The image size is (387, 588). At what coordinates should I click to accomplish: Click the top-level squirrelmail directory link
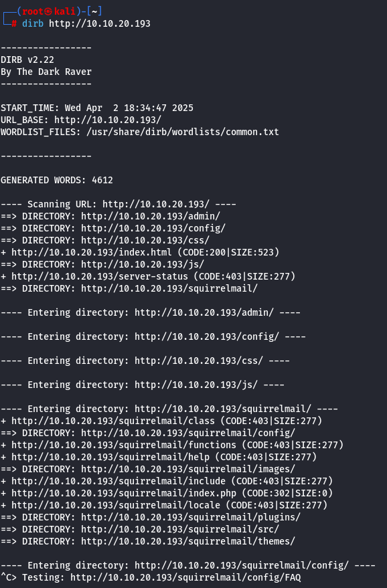pos(169,288)
